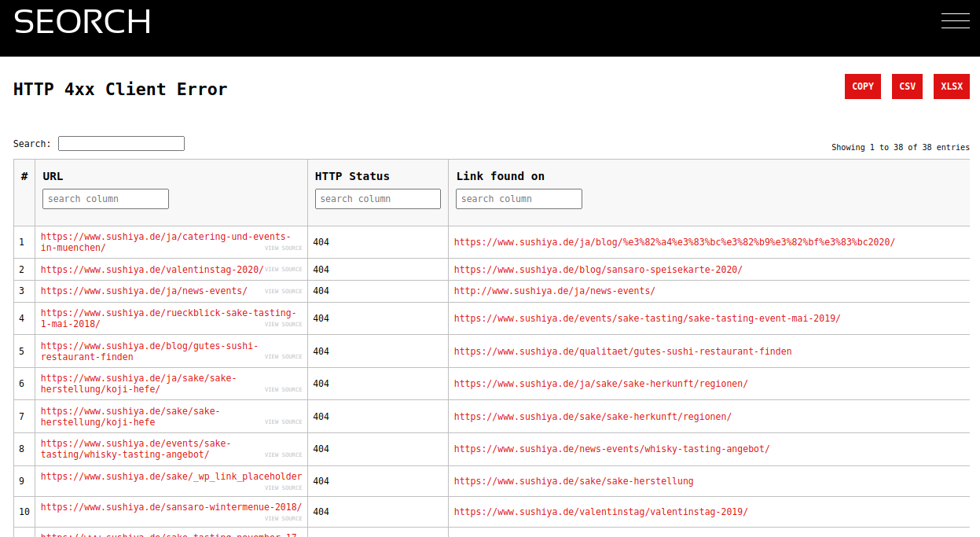Focus the HTTP Status column search field

[x=377, y=199]
